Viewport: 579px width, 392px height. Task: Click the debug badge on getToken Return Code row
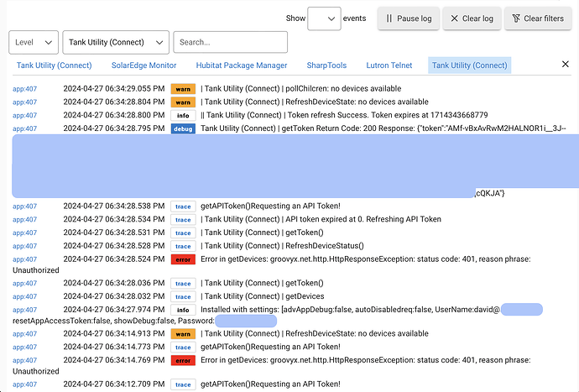tap(183, 129)
